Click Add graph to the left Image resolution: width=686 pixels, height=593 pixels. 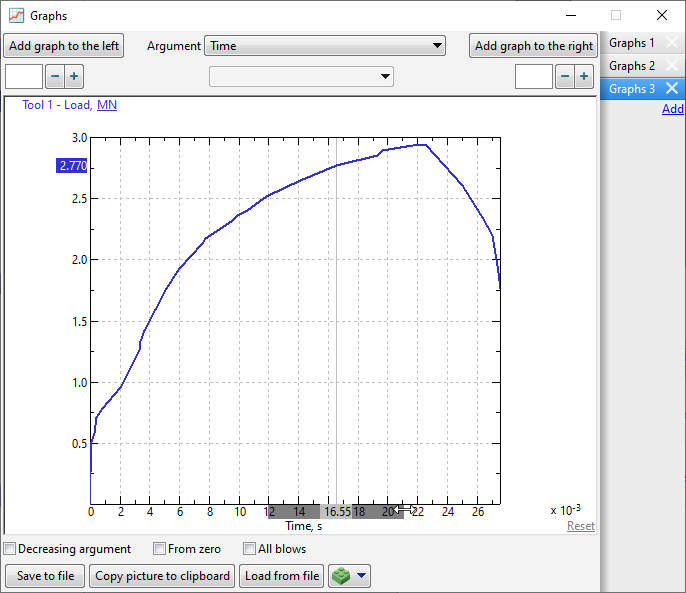(64, 46)
